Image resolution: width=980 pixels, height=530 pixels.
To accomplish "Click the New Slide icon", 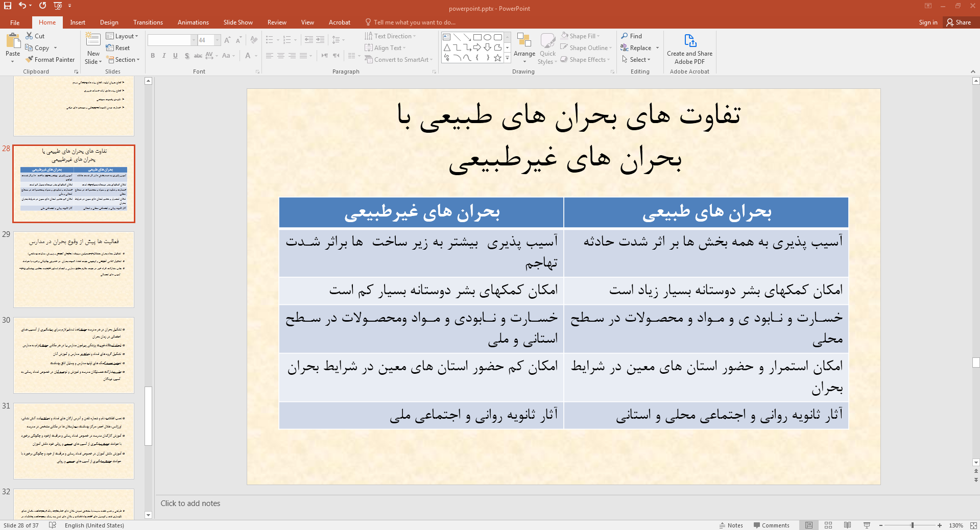I will [93, 40].
